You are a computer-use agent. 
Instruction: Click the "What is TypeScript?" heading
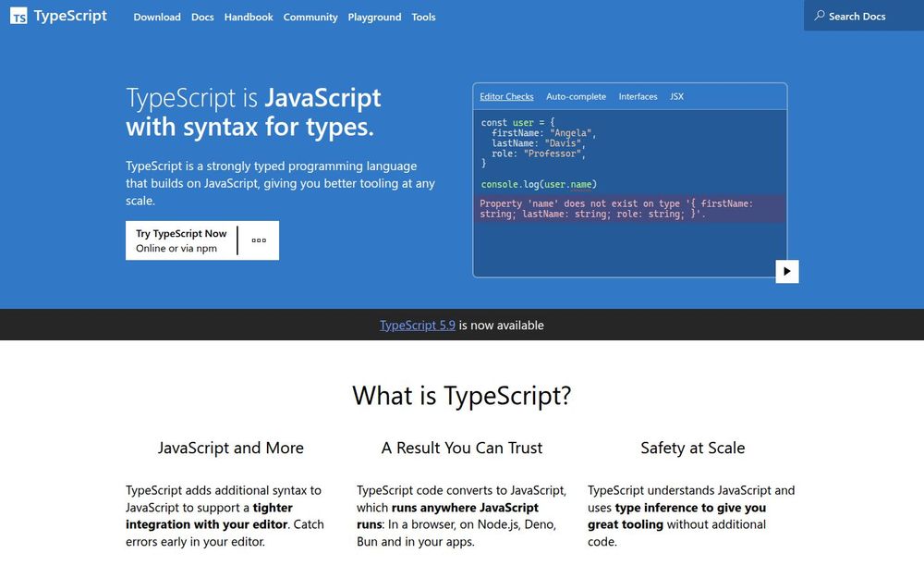[461, 396]
